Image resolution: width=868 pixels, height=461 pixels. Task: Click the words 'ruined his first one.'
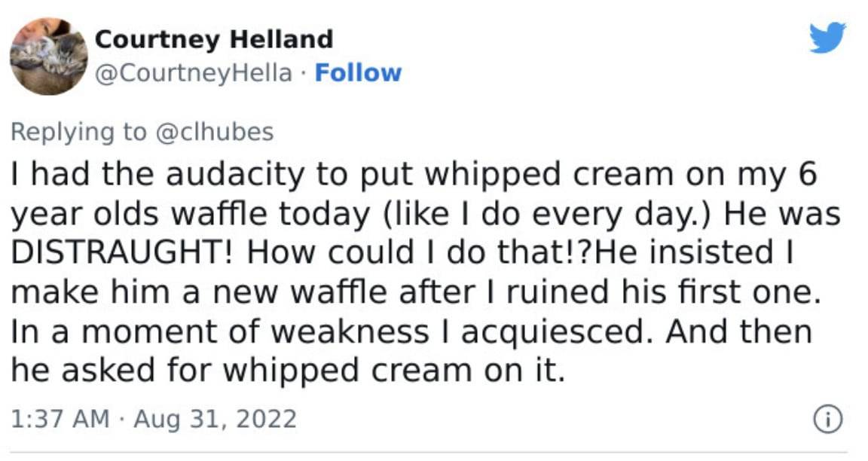[664, 292]
